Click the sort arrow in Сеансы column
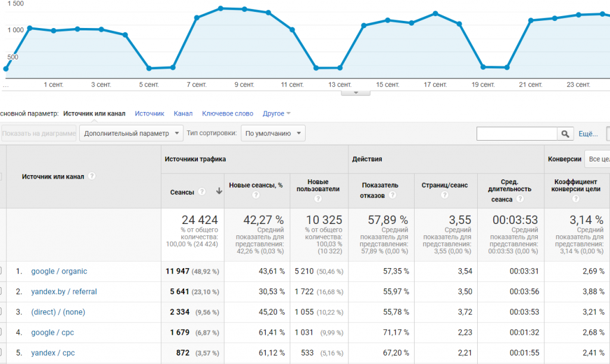This screenshot has width=610, height=364. 219,191
